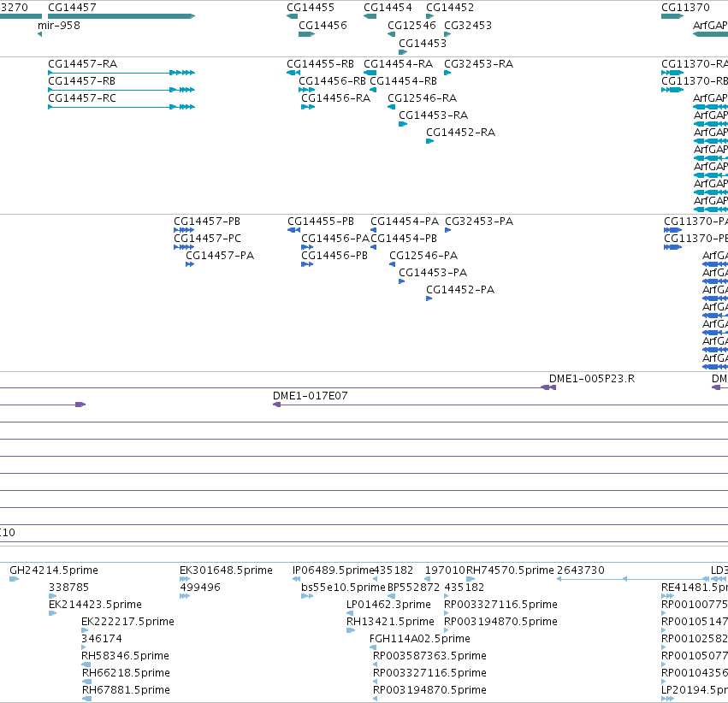Select protein CG14456-PB

pos(334,255)
